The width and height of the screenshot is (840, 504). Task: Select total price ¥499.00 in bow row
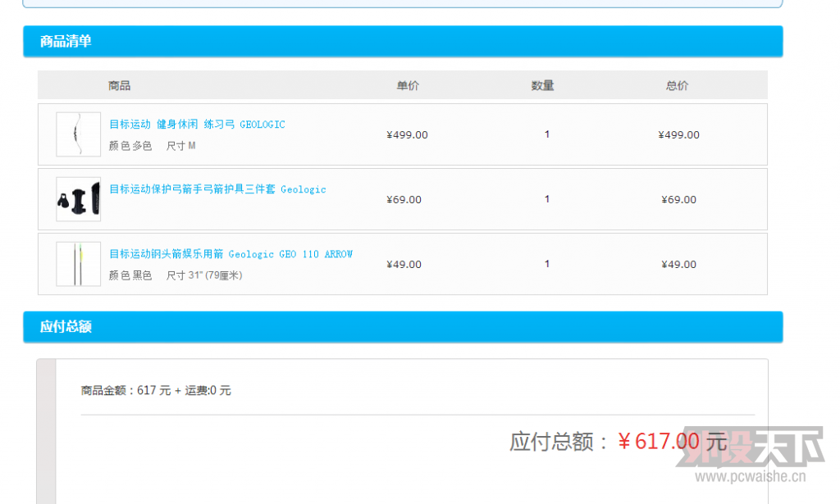678,135
